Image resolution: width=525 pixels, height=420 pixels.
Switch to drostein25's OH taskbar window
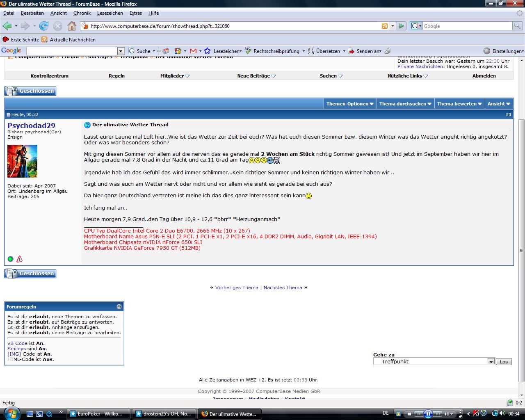164,414
